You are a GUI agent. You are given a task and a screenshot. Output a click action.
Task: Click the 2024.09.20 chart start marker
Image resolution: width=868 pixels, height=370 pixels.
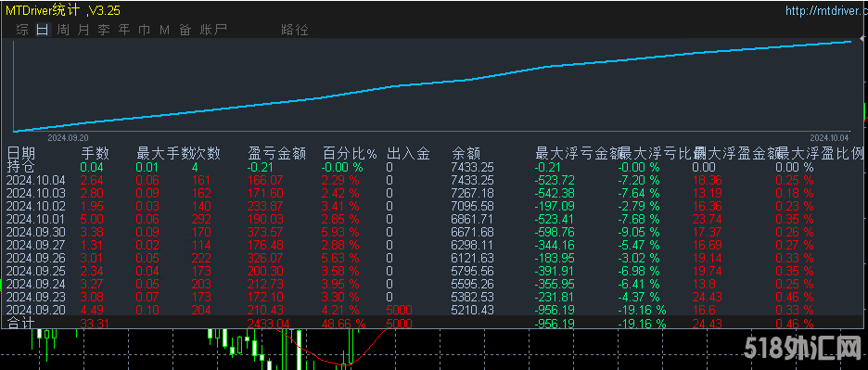point(68,137)
